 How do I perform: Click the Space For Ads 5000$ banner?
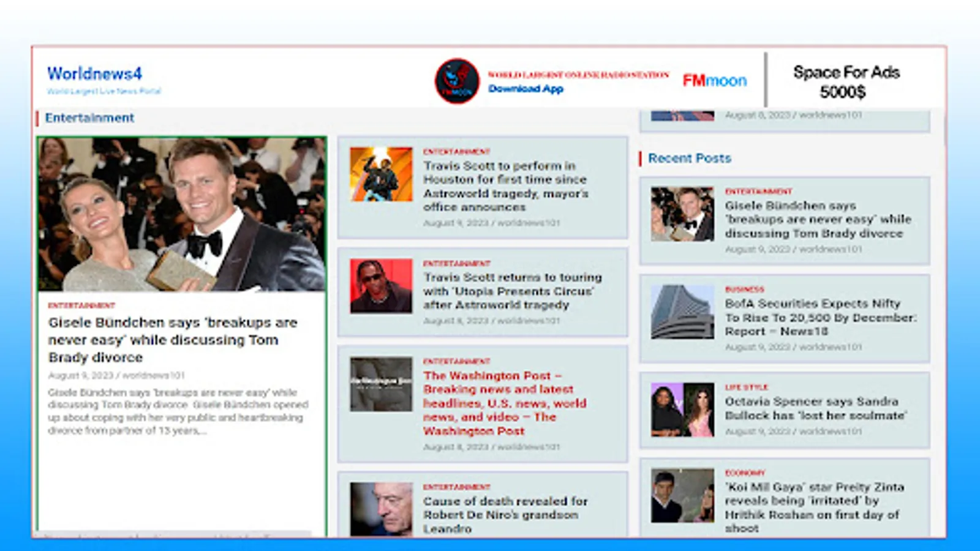coord(846,82)
